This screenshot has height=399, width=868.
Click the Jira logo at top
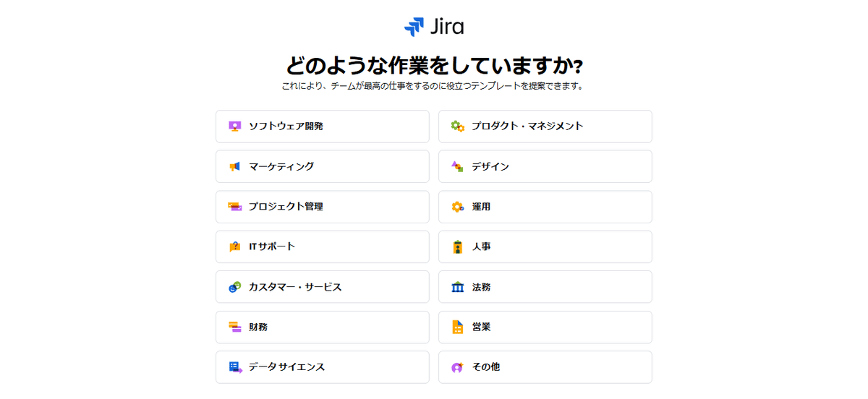[434, 27]
